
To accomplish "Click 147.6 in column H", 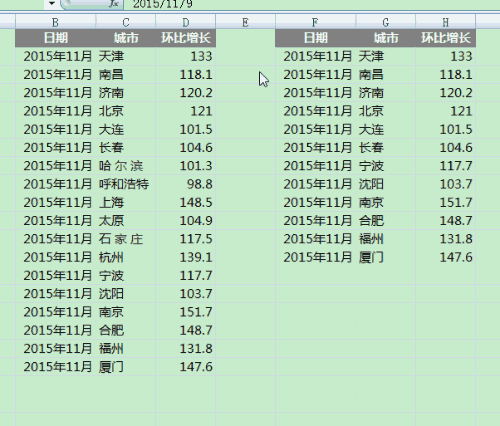I will pos(446,257).
